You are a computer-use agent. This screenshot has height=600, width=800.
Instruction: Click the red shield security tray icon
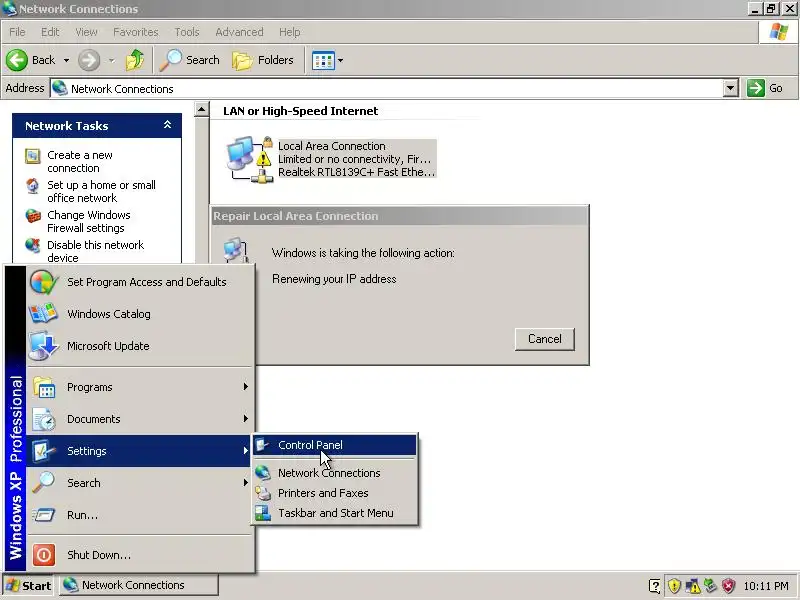pos(729,586)
